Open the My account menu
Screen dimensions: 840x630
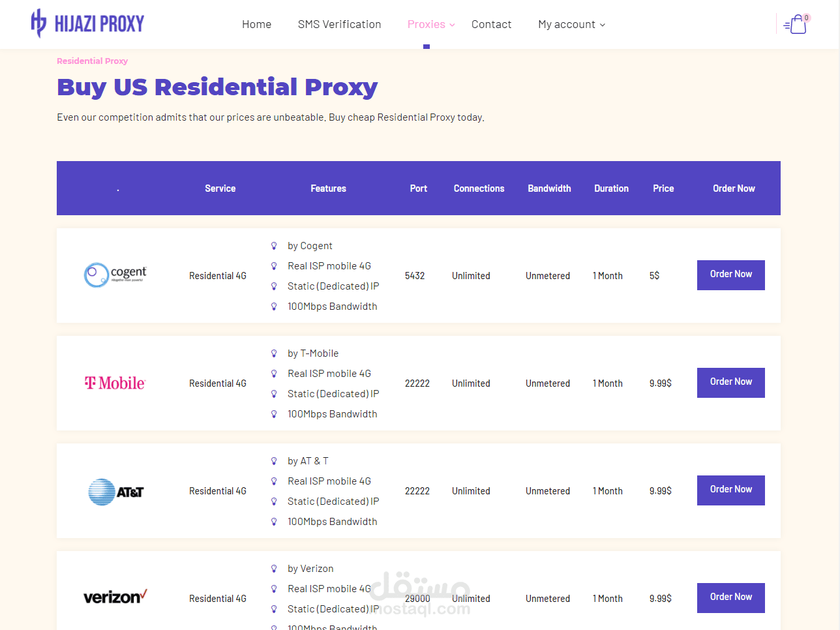pyautogui.click(x=567, y=24)
